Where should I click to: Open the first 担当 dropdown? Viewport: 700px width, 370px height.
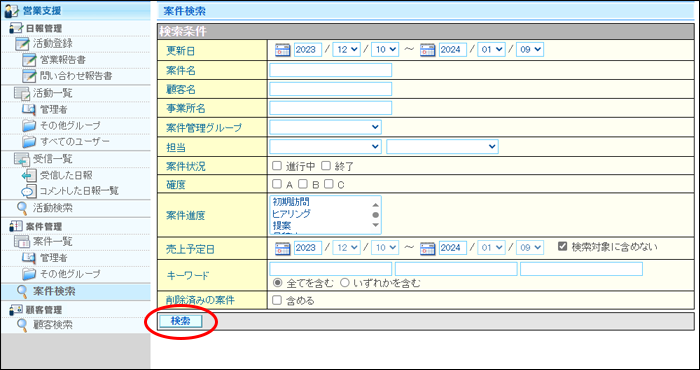pos(325,146)
